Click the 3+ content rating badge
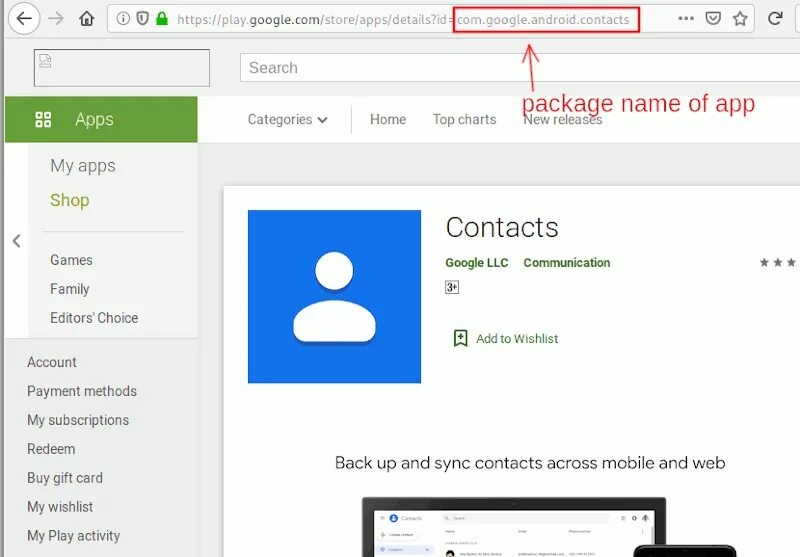 [452, 287]
